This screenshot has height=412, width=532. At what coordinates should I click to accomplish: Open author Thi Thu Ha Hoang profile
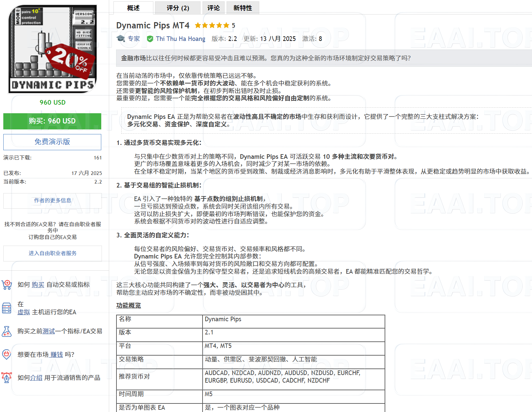pos(180,39)
